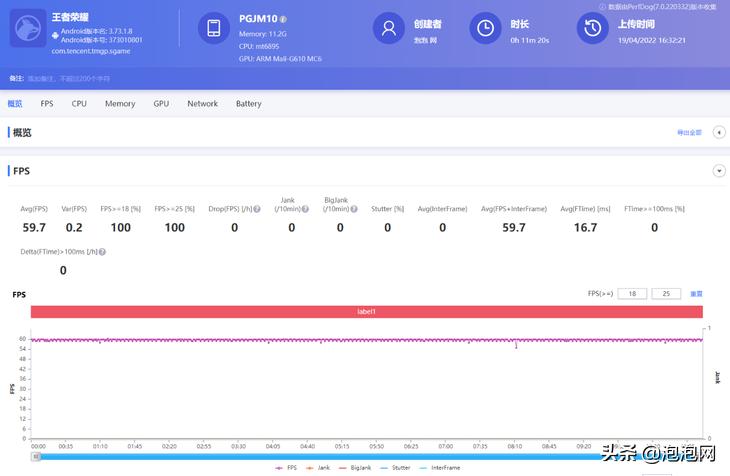The width and height of the screenshot is (730, 476).
Task: Click the 导出全部 export link
Action: pos(689,132)
